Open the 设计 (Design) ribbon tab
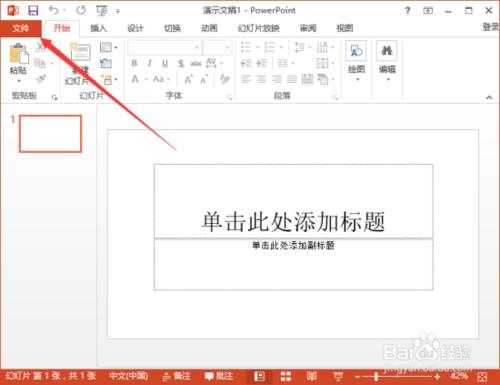Image resolution: width=500 pixels, height=385 pixels. [135, 28]
